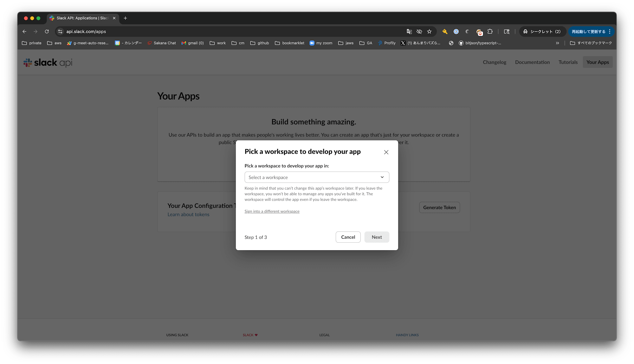Open site information icon beside the URL
Image resolution: width=634 pixels, height=364 pixels.
(60, 31)
